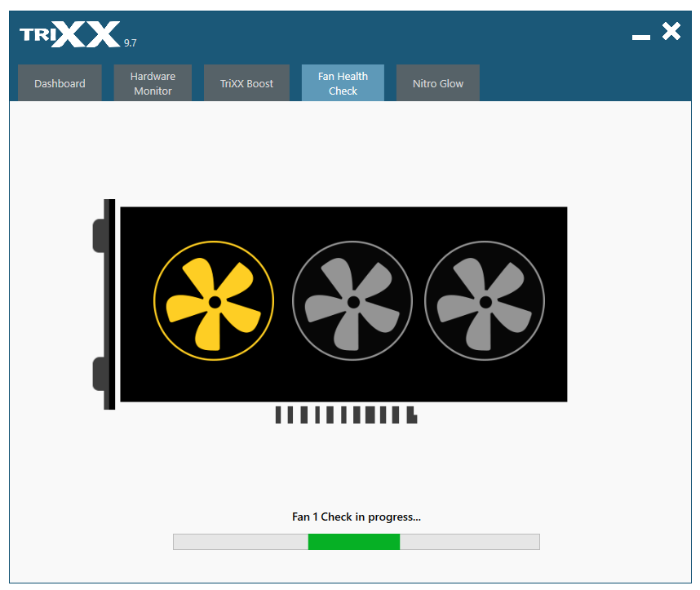
Task: Click the TriXX logo
Action: 70,34
